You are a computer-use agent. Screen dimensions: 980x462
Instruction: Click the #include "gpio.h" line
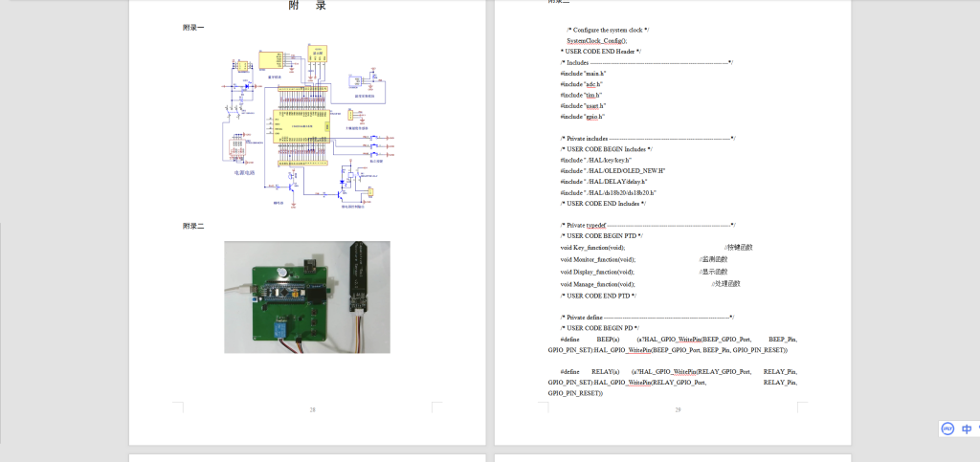(583, 116)
